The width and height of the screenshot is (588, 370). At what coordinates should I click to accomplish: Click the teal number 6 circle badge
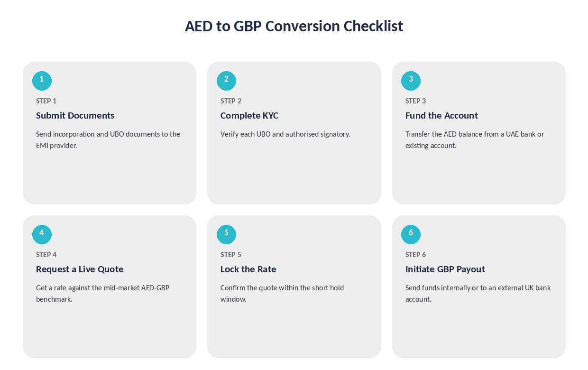tap(411, 234)
